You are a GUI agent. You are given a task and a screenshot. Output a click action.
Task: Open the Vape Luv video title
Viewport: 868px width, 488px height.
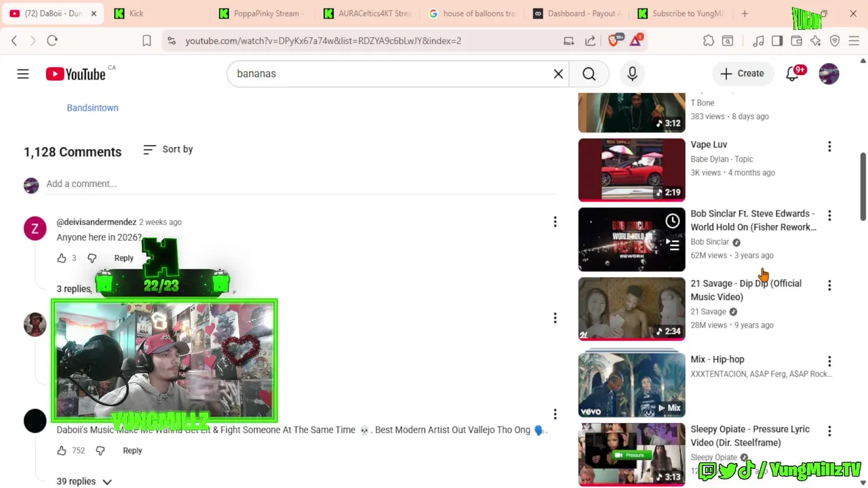coord(709,144)
